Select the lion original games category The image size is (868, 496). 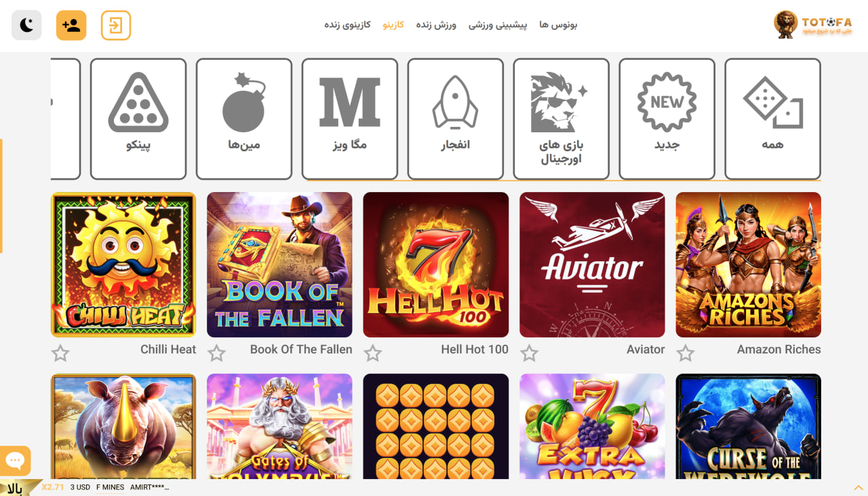pos(561,119)
